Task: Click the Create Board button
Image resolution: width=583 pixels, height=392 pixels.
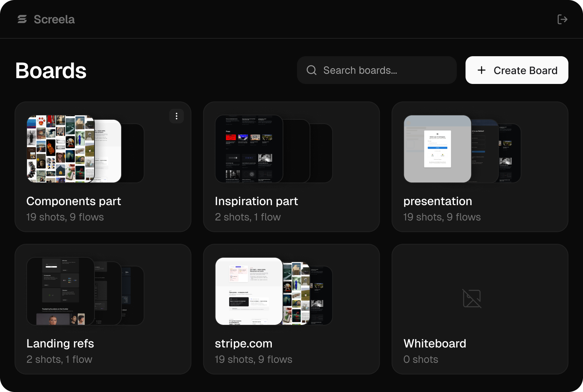Action: click(x=517, y=70)
